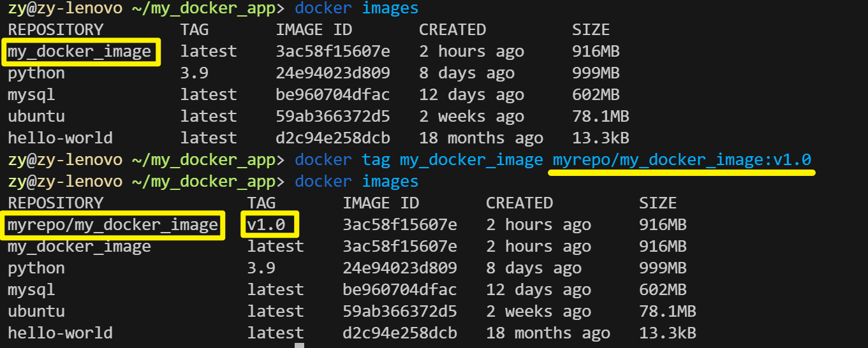Click "2 hours ago" in the myrepo row
The image size is (868, 348).
click(x=538, y=225)
